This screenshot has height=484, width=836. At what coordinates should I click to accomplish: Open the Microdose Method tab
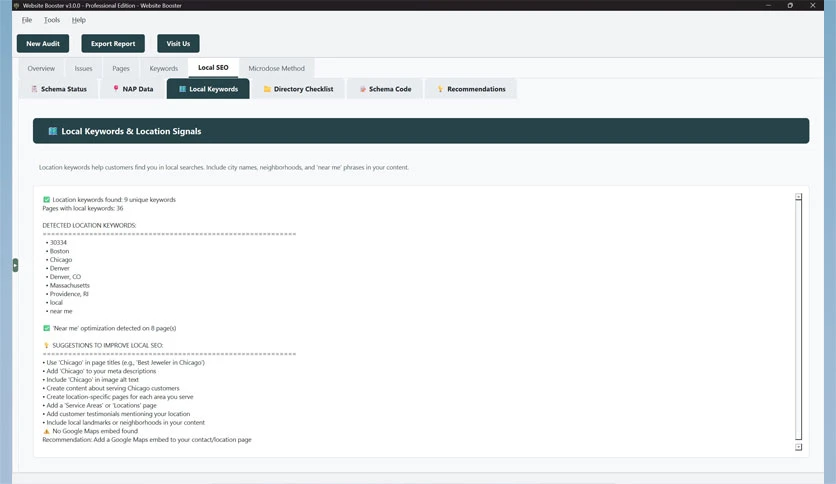[x=277, y=68]
